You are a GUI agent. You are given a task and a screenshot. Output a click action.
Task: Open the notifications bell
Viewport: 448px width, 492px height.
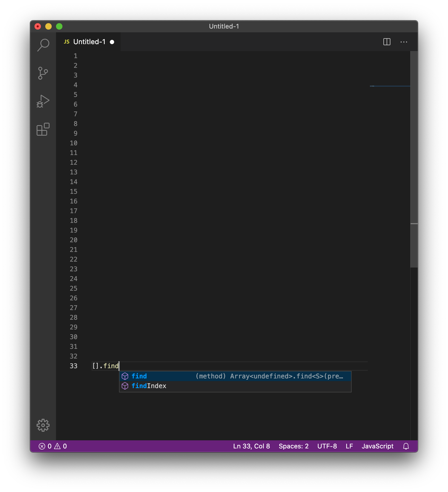406,446
